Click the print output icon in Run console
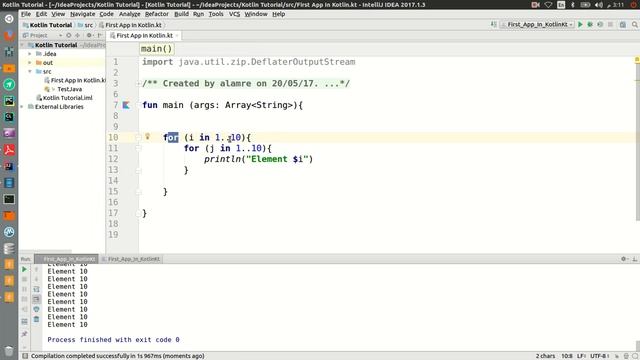Image resolution: width=640 pixels, height=360 pixels. pos(36,309)
